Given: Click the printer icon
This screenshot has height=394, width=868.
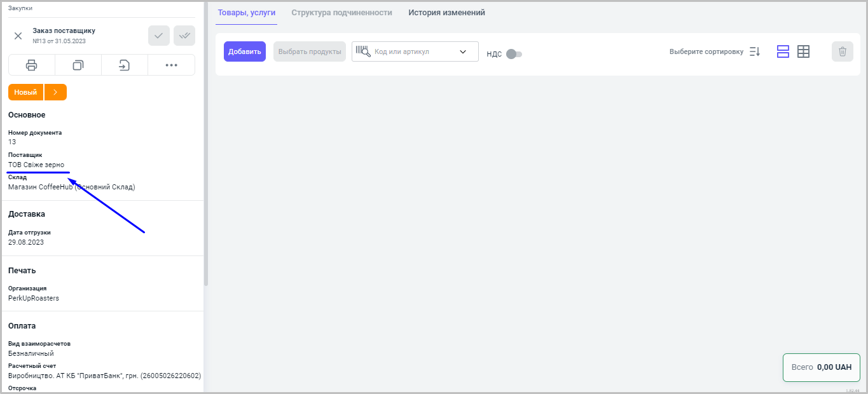Looking at the screenshot, I should coord(31,65).
